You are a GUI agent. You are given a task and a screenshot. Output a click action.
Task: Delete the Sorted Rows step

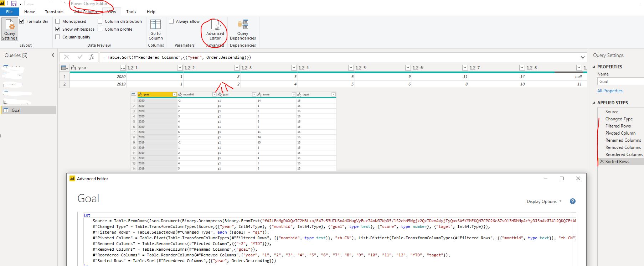tap(602, 161)
